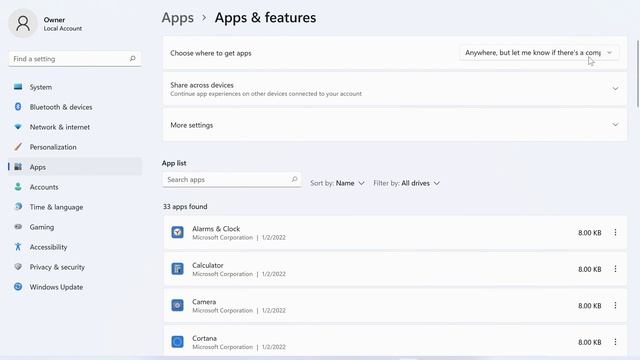This screenshot has height=360, width=640.
Task: Click the Calculator app icon
Action: coord(177,269)
